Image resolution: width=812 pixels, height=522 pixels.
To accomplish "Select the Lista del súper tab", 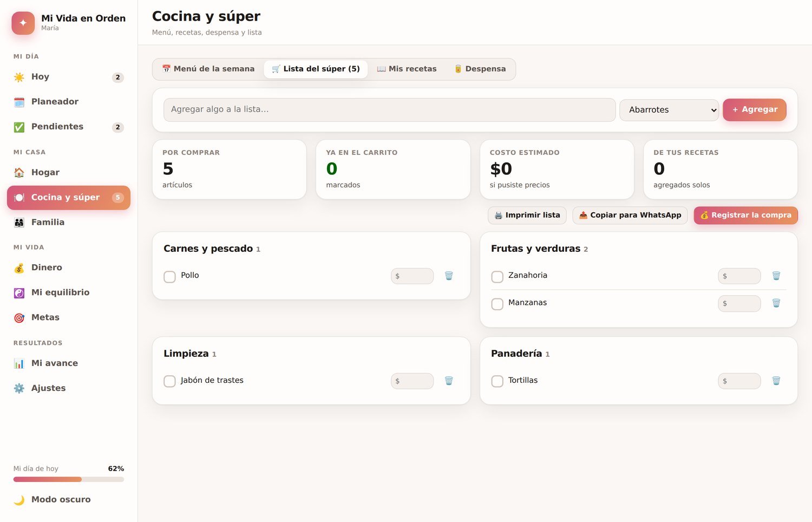I will [x=316, y=69].
